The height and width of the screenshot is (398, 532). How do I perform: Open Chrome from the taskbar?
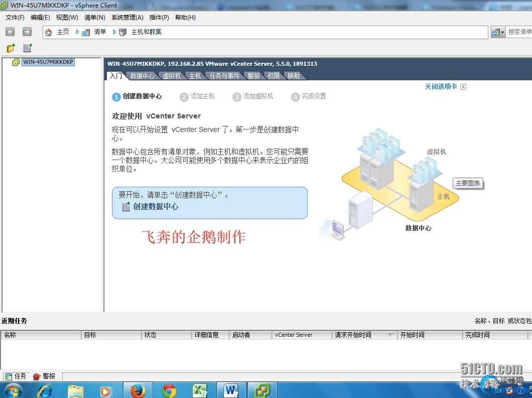[169, 390]
